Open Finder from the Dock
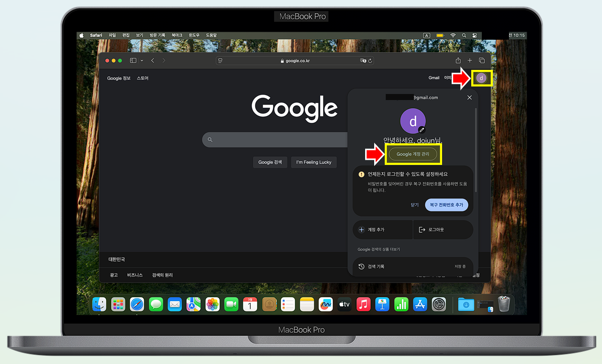The image size is (602, 364). click(x=99, y=305)
